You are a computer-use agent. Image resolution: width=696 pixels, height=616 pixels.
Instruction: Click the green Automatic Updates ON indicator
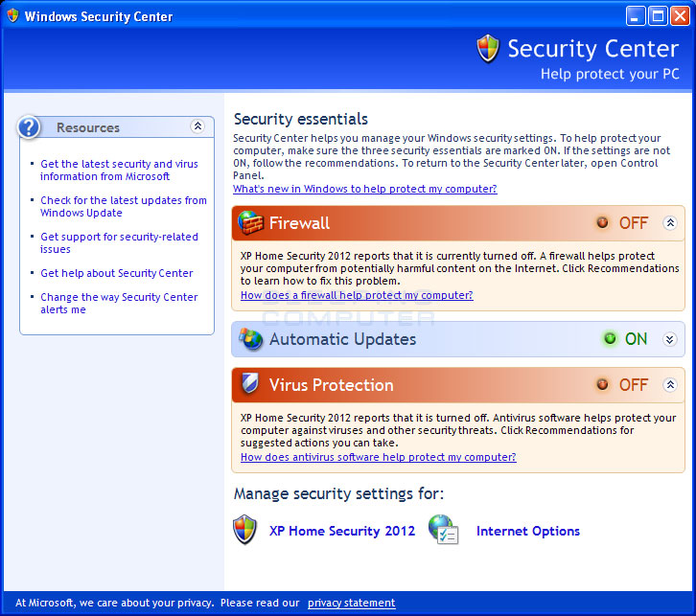click(x=610, y=339)
